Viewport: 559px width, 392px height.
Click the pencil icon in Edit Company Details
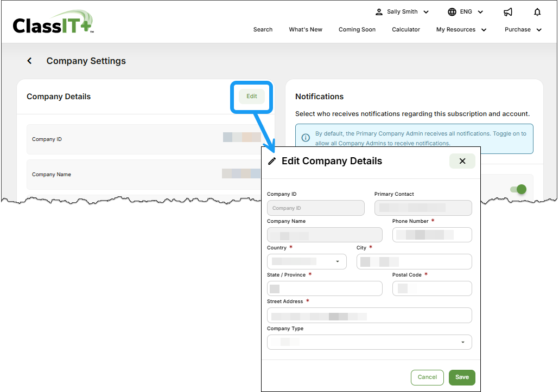pos(272,160)
